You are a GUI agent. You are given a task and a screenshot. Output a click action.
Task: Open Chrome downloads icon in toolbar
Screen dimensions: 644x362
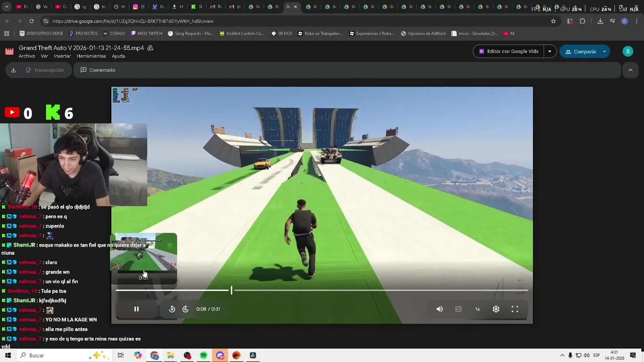(x=600, y=21)
